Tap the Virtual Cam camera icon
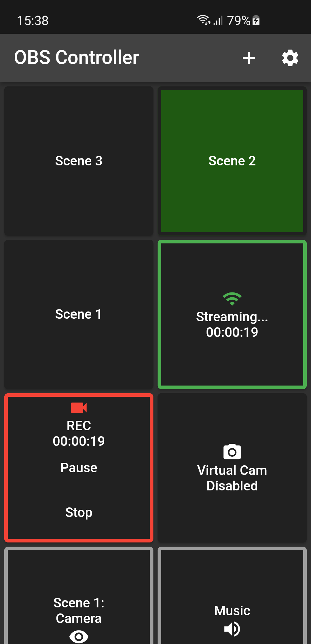 coord(232,452)
